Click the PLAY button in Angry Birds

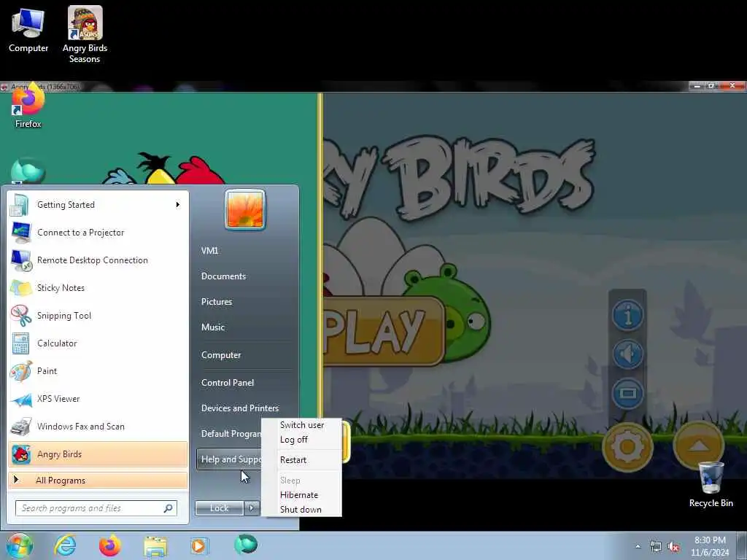click(x=384, y=331)
